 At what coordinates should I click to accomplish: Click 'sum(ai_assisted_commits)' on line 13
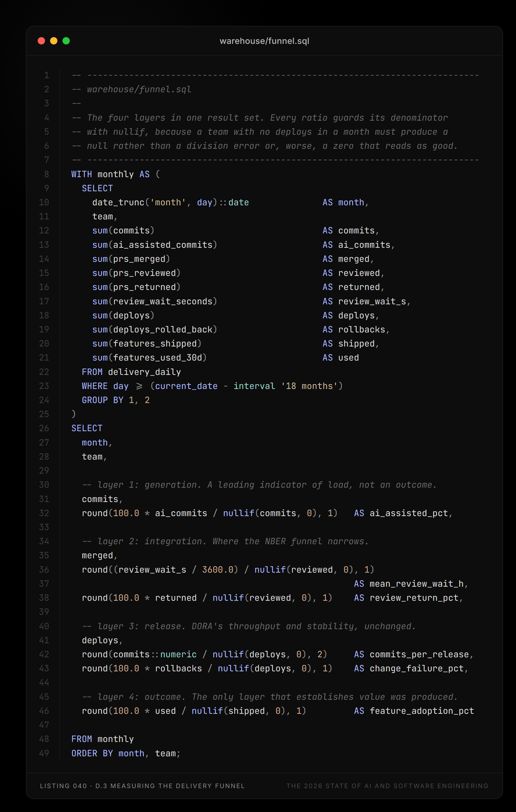[155, 245]
